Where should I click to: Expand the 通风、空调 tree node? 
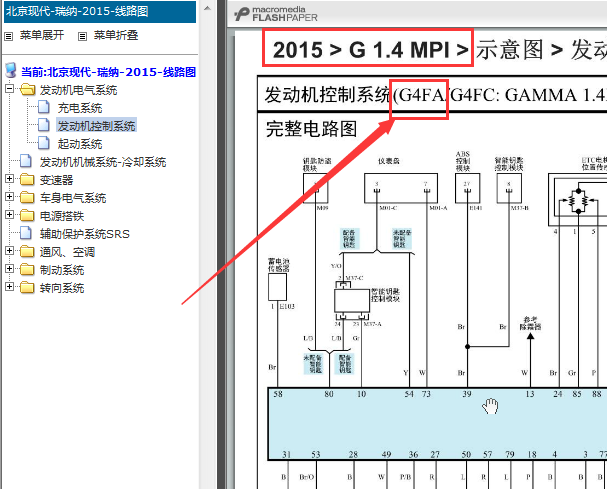coord(10,251)
